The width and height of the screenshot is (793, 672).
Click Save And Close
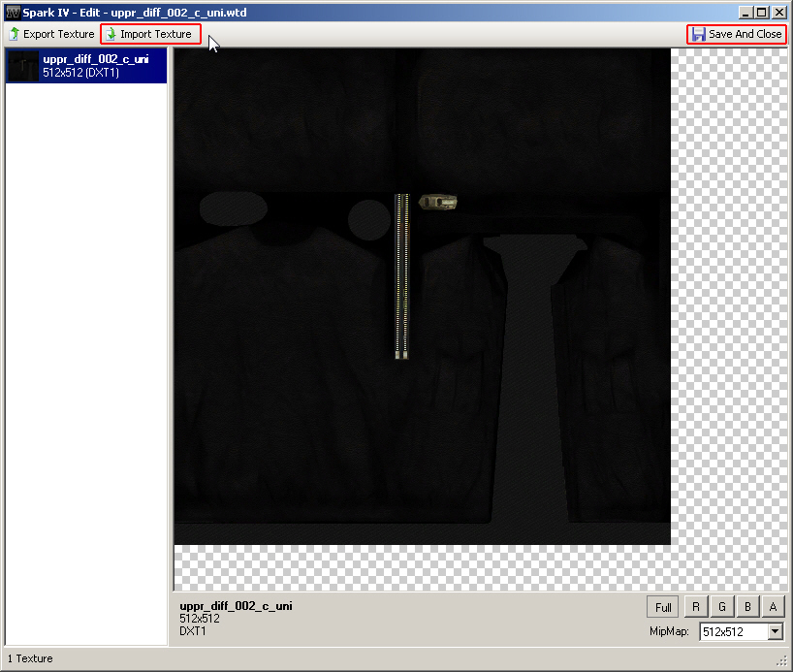[737, 34]
